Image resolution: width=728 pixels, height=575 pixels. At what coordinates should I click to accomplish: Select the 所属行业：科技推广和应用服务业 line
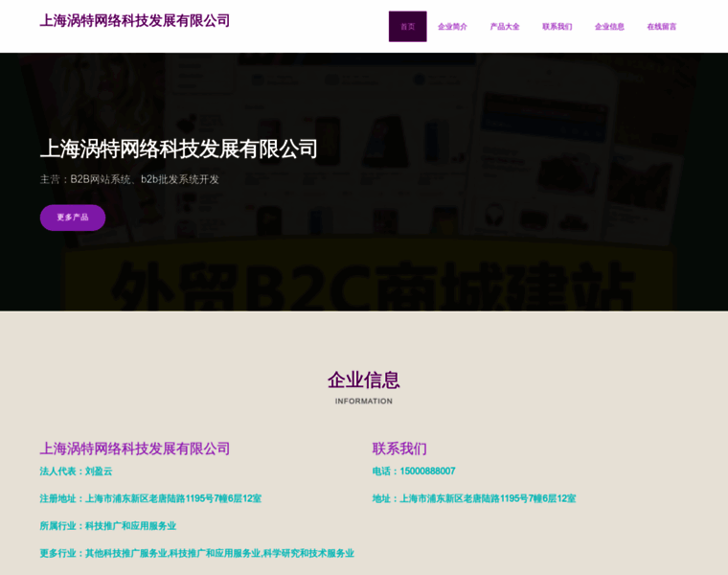107,526
